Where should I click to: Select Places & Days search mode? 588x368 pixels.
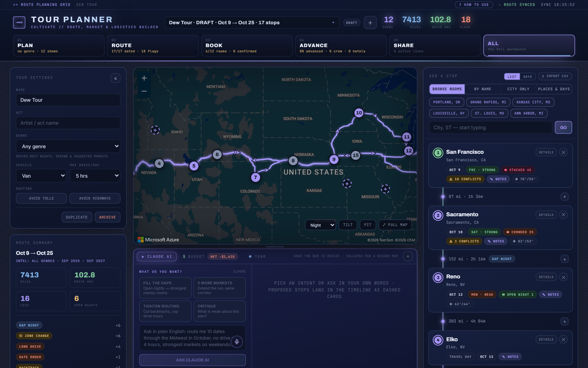[554, 89]
